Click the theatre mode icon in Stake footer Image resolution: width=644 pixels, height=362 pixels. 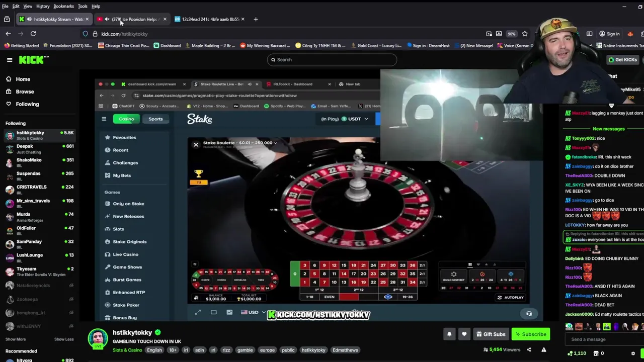pos(214,312)
